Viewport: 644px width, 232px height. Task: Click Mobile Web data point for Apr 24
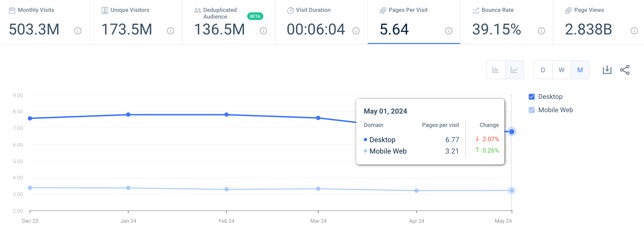[x=416, y=191]
